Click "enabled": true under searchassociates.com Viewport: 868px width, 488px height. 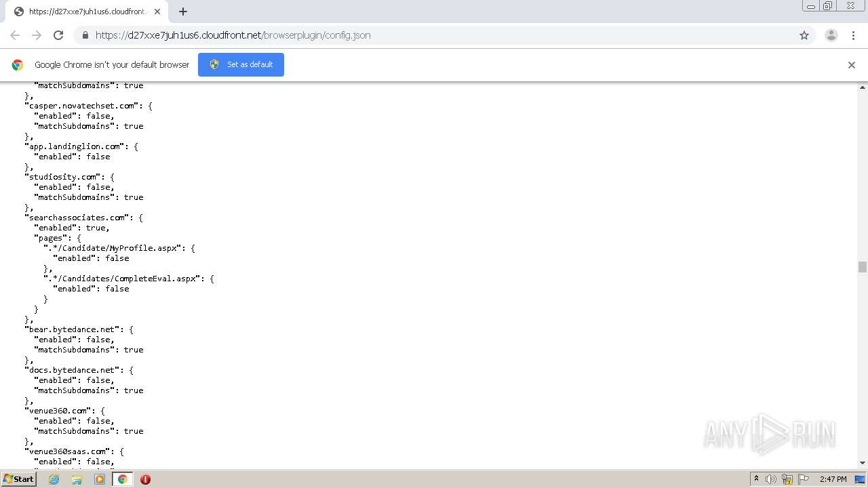pos(71,228)
